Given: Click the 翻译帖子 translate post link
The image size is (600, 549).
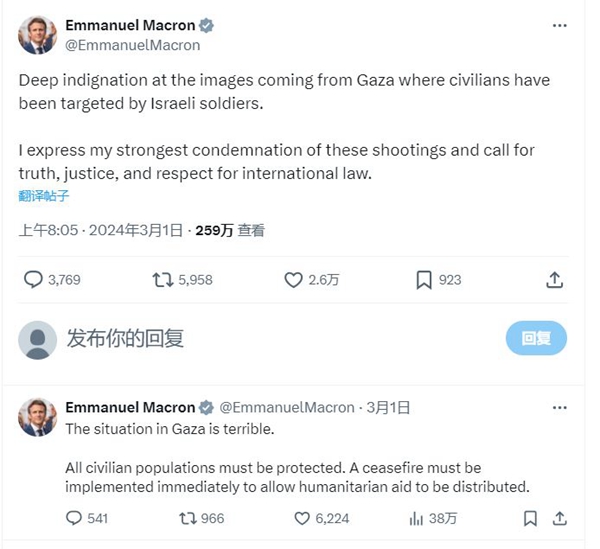Looking at the screenshot, I should tap(45, 196).
